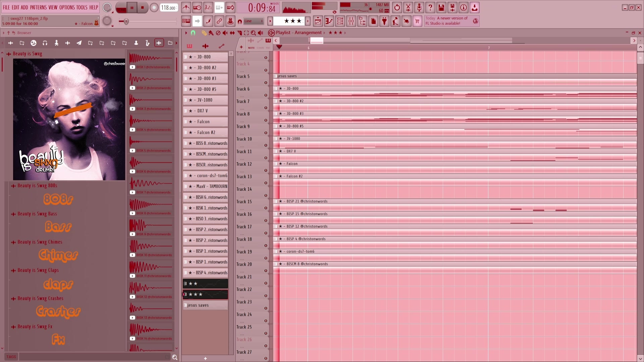This screenshot has width=644, height=362.
Task: Select the jesus saves pattern in picker
Action: [205, 305]
